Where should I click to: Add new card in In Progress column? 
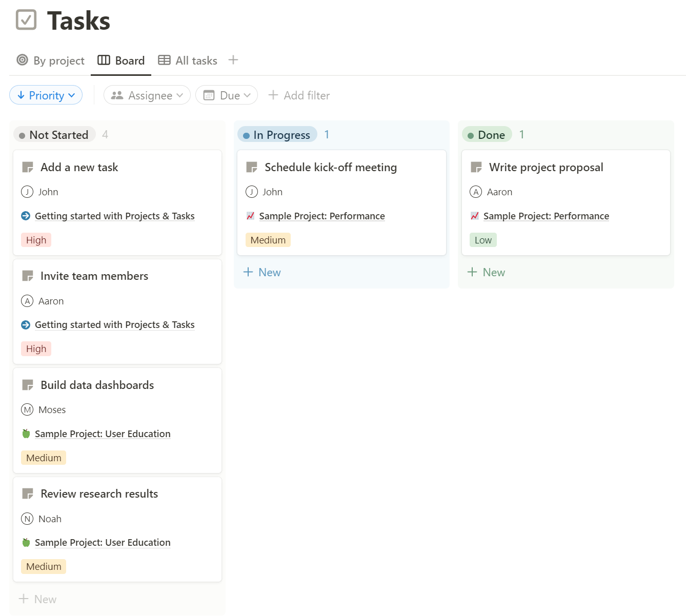point(262,272)
